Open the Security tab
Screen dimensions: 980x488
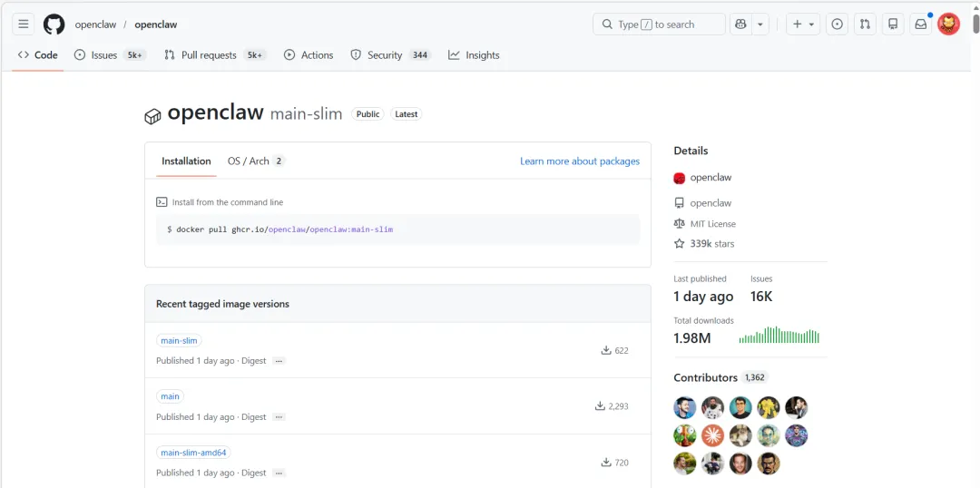390,55
